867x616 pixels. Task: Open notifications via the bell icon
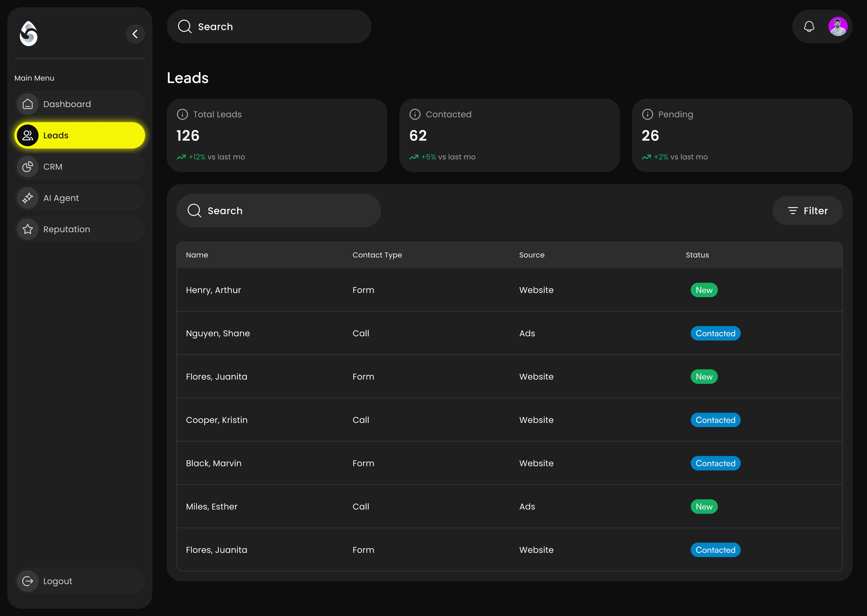pyautogui.click(x=809, y=26)
